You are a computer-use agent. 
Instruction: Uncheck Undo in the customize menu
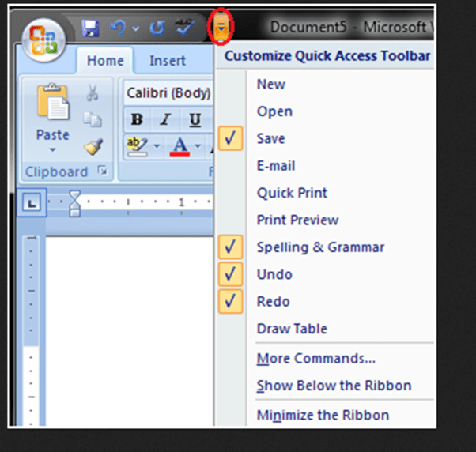point(325,274)
